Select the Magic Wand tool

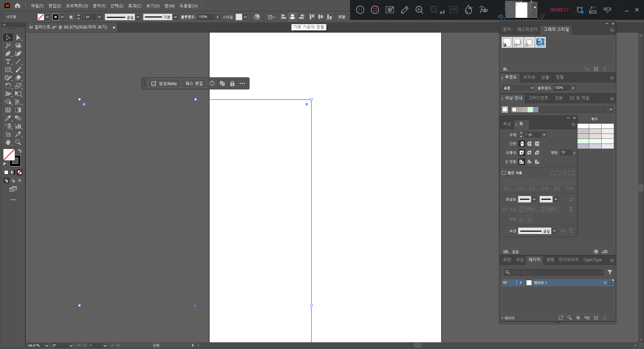(8, 45)
